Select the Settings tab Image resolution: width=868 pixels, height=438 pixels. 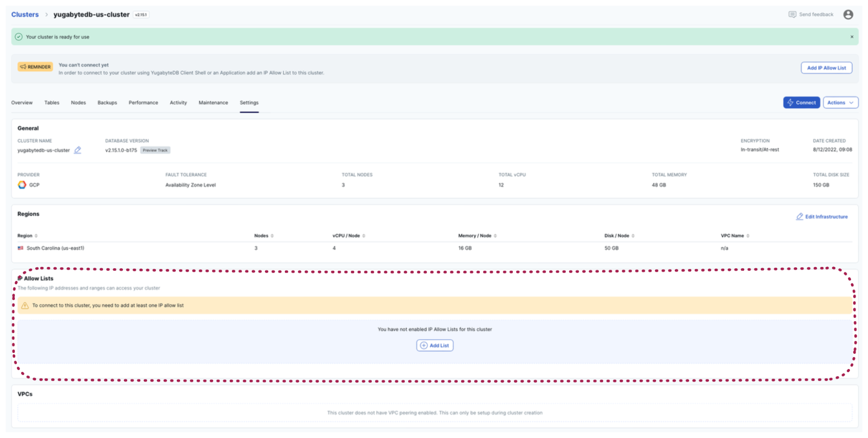point(249,102)
